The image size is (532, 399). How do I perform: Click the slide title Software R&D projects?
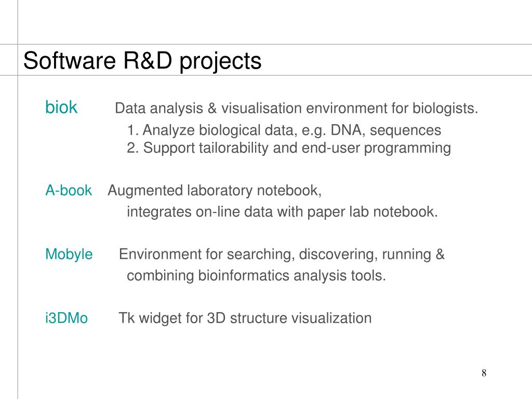pyautogui.click(x=142, y=61)
